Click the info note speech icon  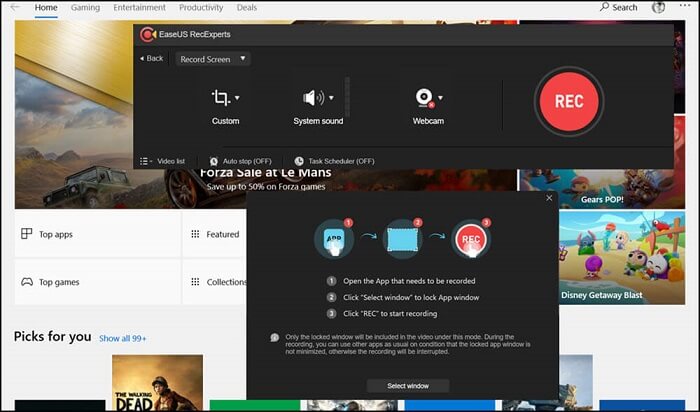pos(275,337)
